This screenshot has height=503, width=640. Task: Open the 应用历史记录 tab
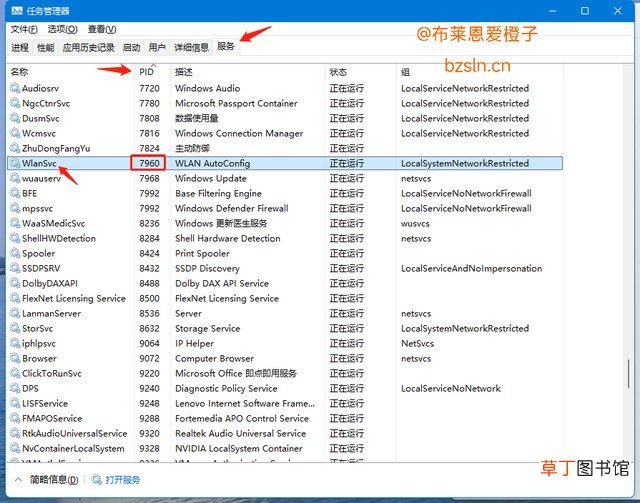click(x=89, y=48)
